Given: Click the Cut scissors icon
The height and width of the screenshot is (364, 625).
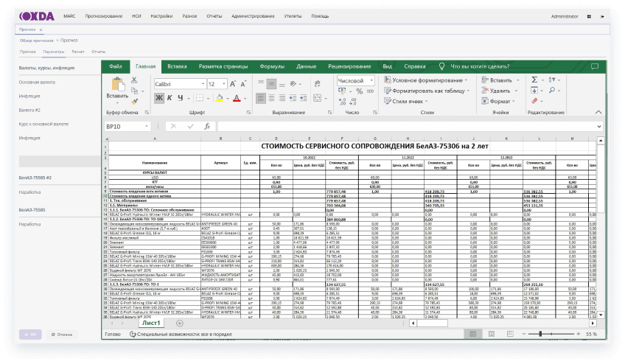Looking at the screenshot, I should [134, 80].
